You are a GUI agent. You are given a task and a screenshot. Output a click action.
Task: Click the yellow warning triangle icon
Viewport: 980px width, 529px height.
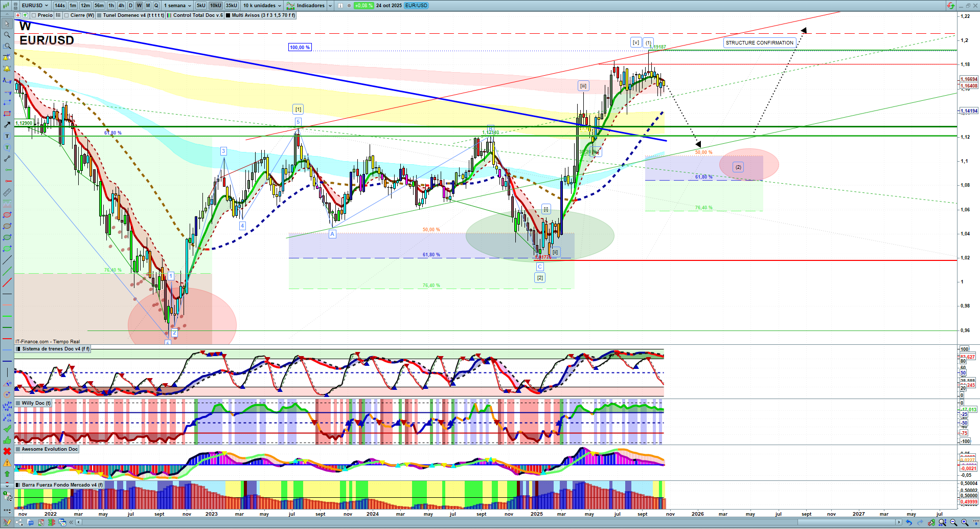click(7, 462)
